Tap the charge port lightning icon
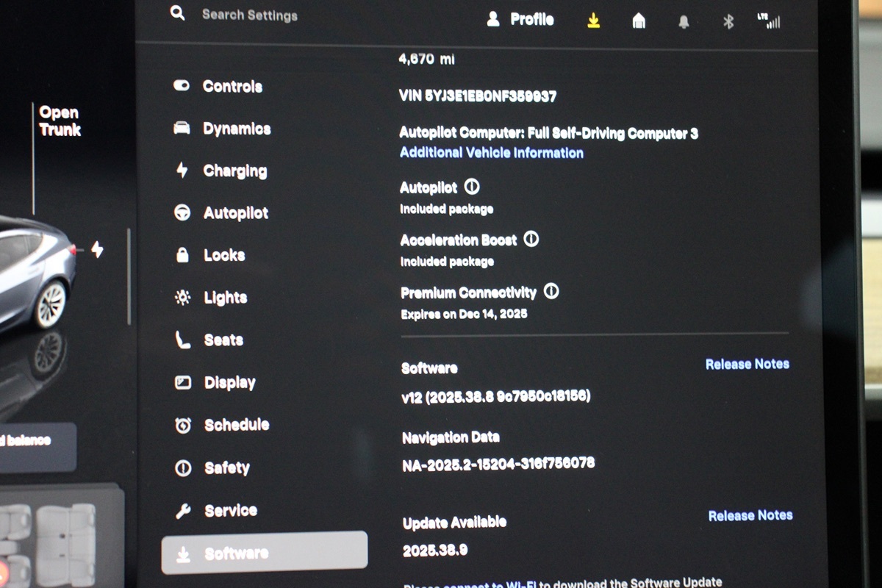Image resolution: width=882 pixels, height=588 pixels. [97, 250]
